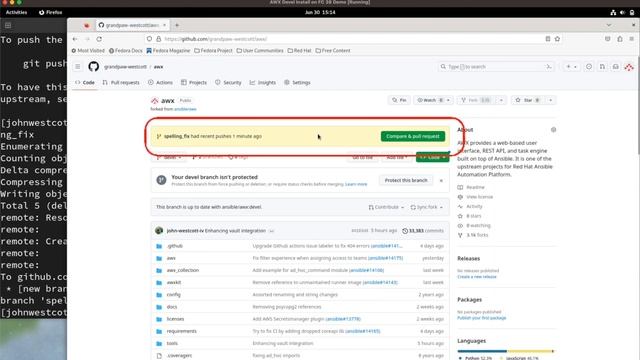Image resolution: width=640 pixels, height=360 pixels.
Task: Close the grandpaw-westcott/awx browser tab
Action: tap(164, 25)
